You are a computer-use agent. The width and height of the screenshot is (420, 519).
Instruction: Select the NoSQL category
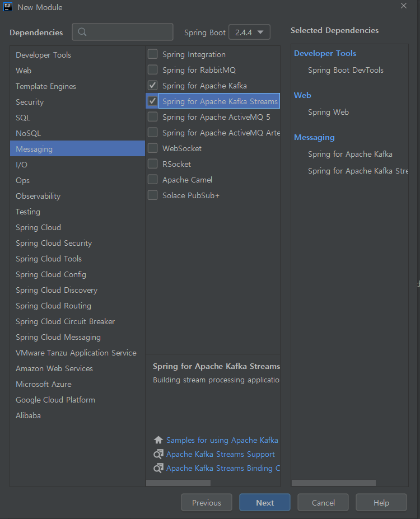click(x=77, y=133)
